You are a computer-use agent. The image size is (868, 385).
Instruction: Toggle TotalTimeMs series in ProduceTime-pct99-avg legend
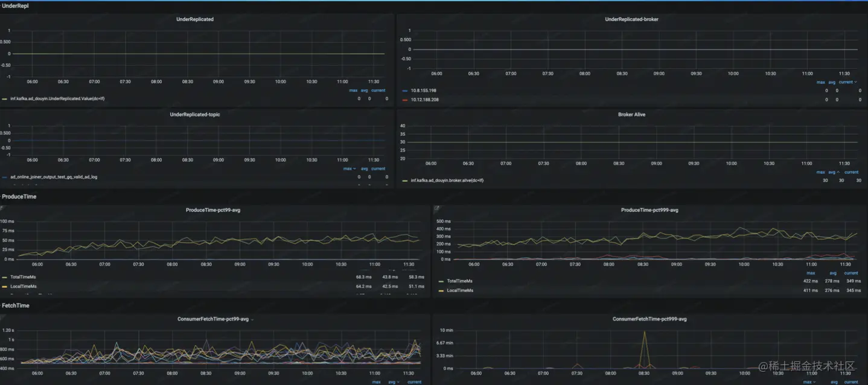click(x=23, y=277)
